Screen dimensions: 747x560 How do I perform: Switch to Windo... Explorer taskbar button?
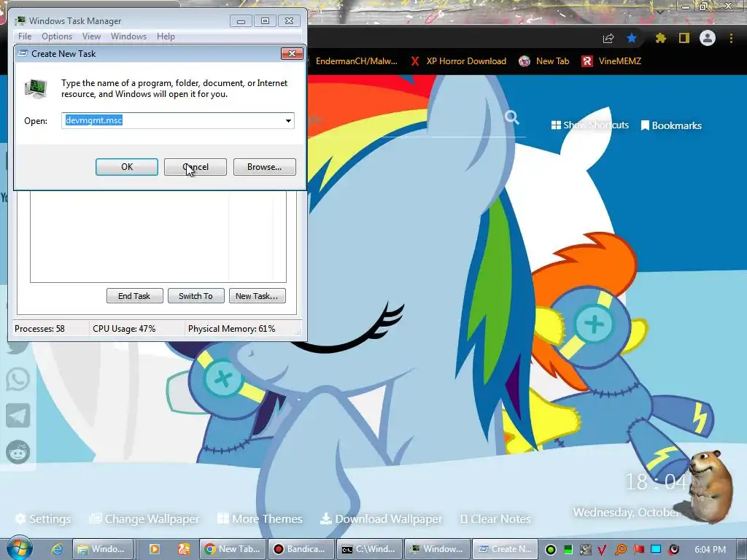(101, 549)
